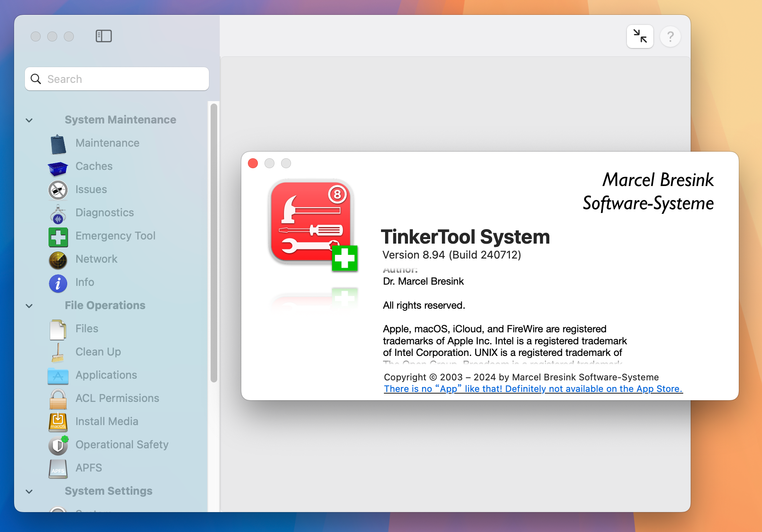Open the Emergency Tool green cross icon

[58, 237]
